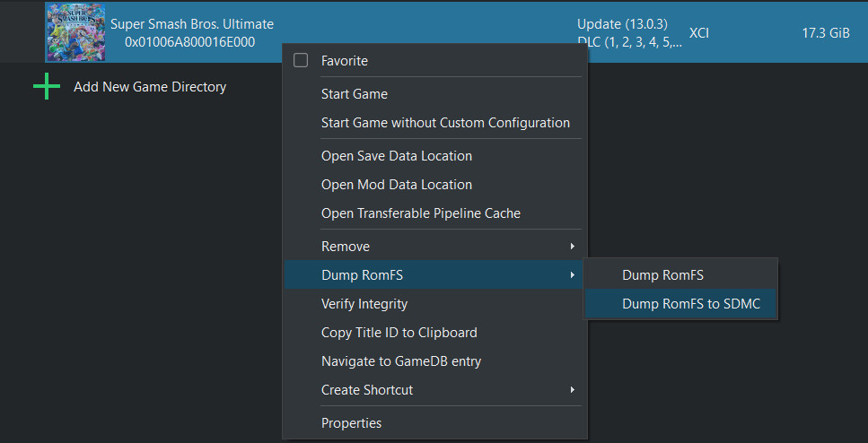Click Add New Game Directory label
Screen dimensions: 868x443
(149, 87)
